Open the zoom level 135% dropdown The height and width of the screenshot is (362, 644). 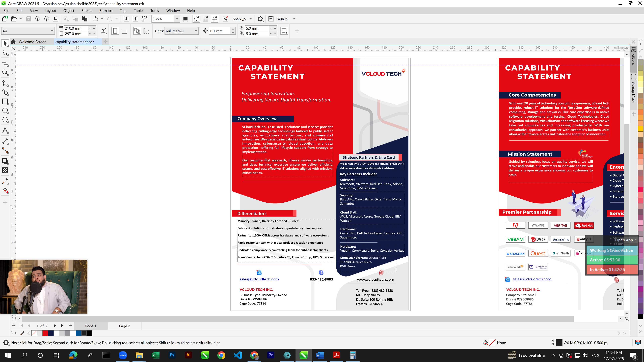[177, 19]
